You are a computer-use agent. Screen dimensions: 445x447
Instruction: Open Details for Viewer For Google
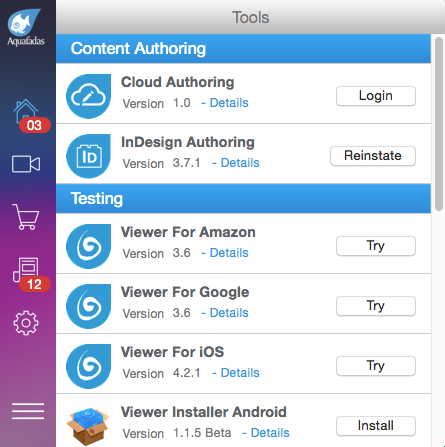pyautogui.click(x=229, y=313)
